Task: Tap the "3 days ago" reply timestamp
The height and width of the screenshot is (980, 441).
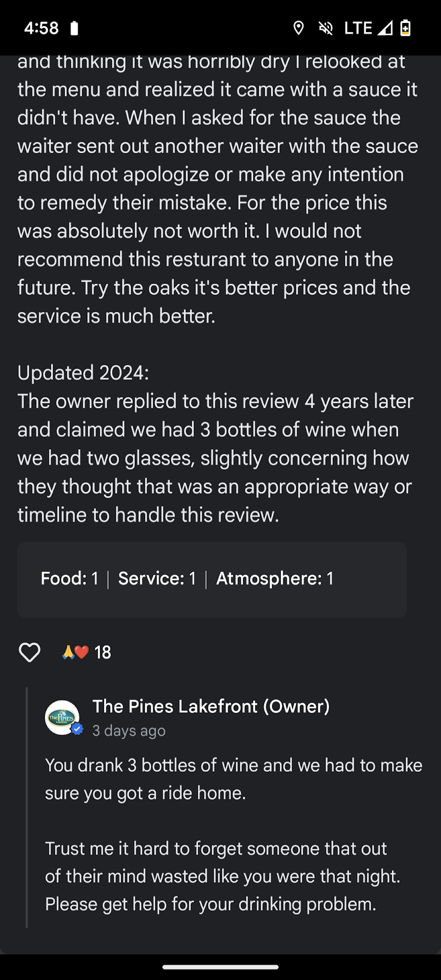Action: [129, 731]
